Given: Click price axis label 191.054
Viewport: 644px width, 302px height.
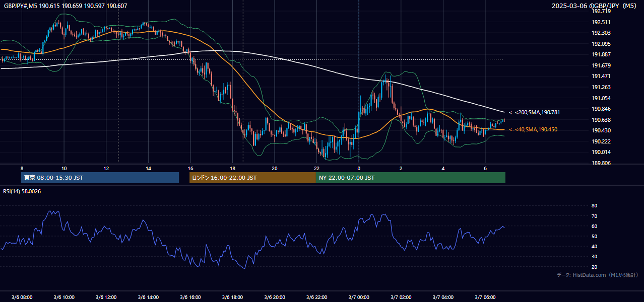Looking at the screenshot, I should 601,98.
